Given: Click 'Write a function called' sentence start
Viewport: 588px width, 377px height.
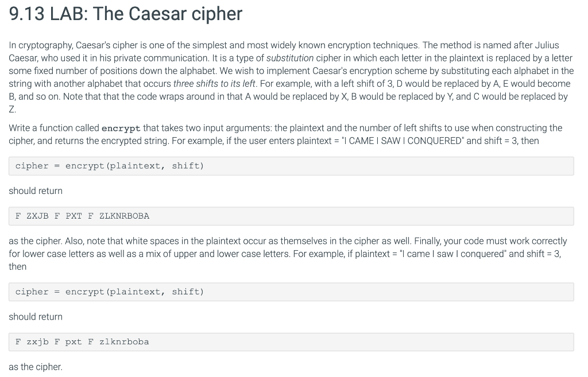Looking at the screenshot, I should (54, 128).
